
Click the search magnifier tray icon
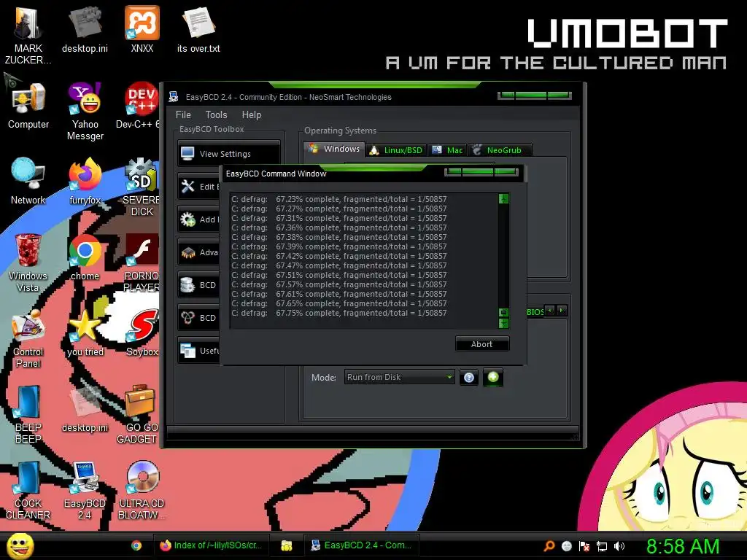tap(549, 546)
